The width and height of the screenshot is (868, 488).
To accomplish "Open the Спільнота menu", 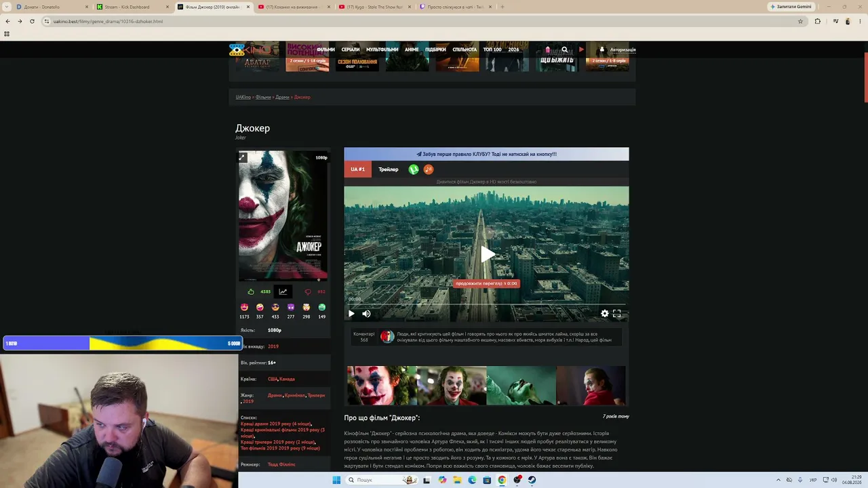I will (x=465, y=49).
